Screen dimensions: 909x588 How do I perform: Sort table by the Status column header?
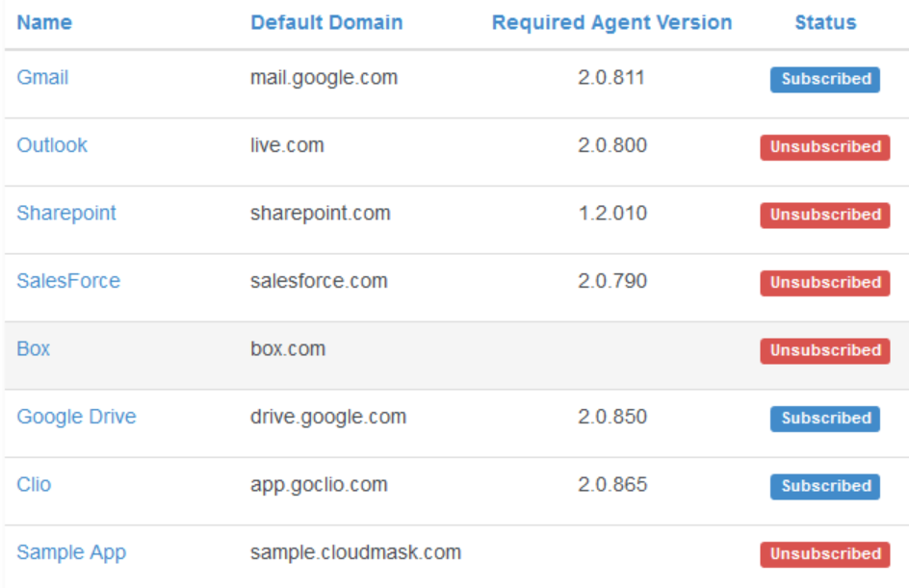coord(825,22)
